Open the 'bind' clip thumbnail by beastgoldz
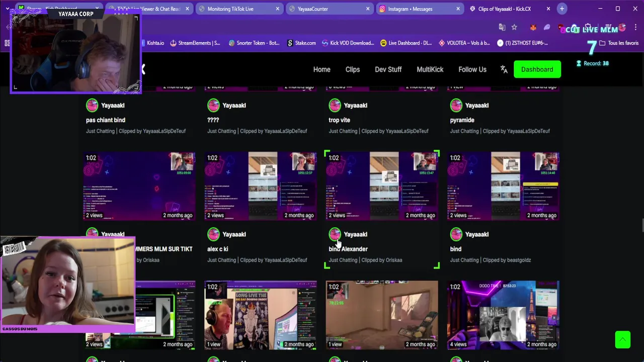The width and height of the screenshot is (644, 362). click(503, 186)
